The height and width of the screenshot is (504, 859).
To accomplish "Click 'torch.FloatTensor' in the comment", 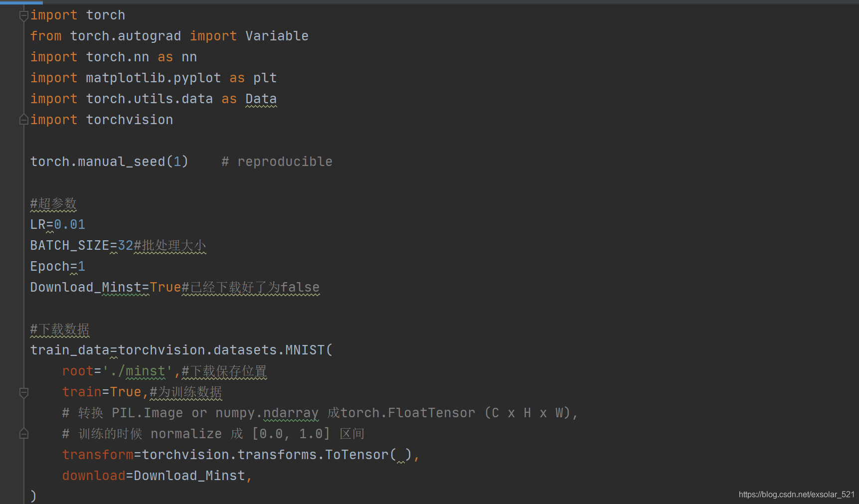I will pyautogui.click(x=408, y=413).
